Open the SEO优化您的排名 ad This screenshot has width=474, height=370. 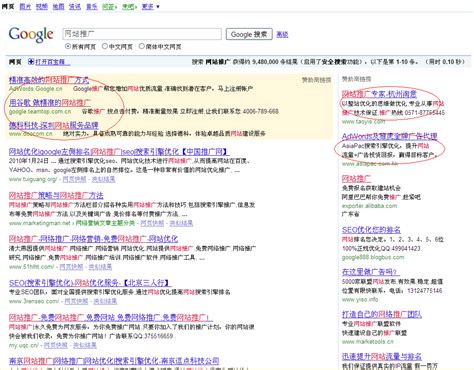point(371,230)
